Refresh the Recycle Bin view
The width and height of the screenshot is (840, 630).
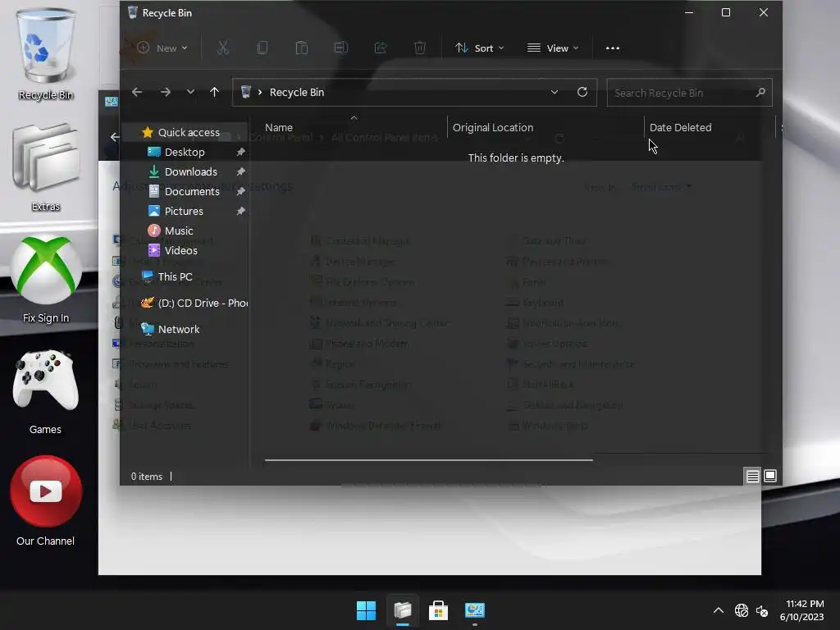click(x=582, y=92)
